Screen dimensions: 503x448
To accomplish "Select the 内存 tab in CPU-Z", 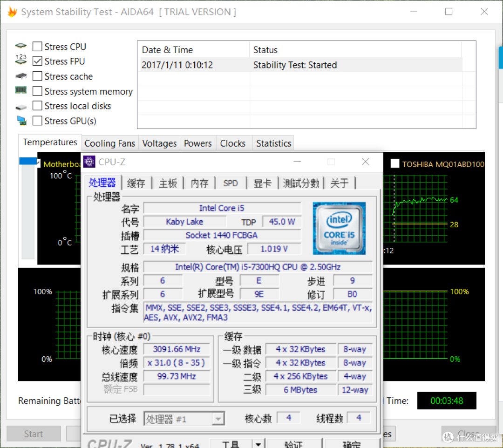I will pos(199,183).
